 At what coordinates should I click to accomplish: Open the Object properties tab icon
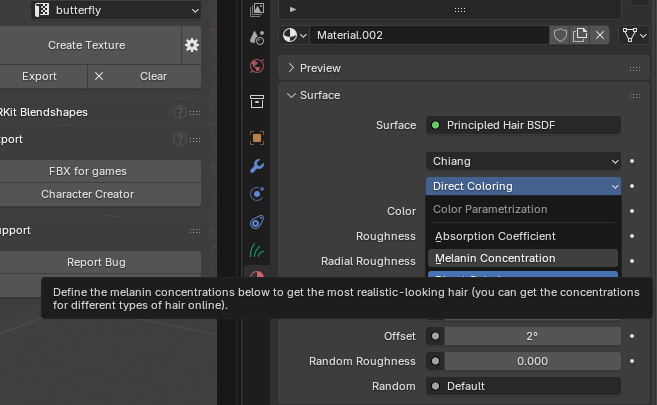[x=257, y=138]
